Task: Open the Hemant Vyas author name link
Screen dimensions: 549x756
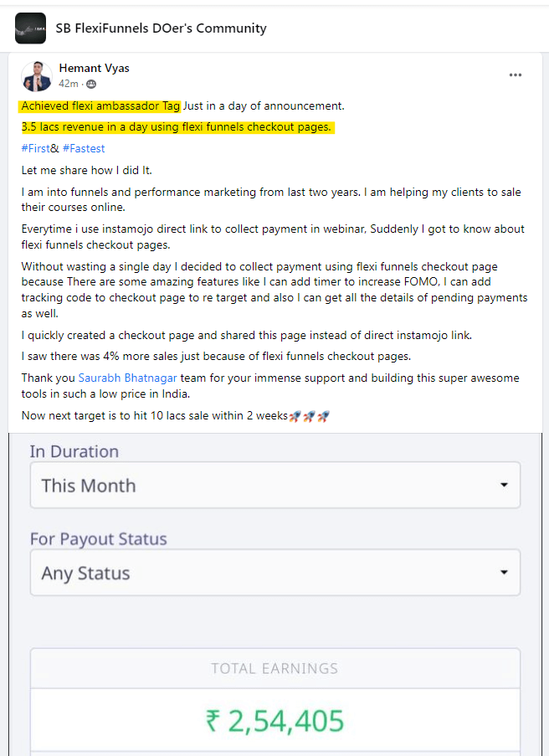Action: 94,68
